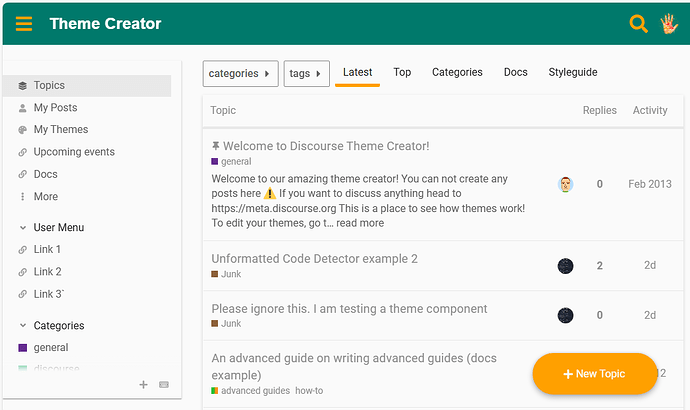Open Welcome to Discourse Theme Creator topic
The height and width of the screenshot is (410, 690).
tap(326, 146)
